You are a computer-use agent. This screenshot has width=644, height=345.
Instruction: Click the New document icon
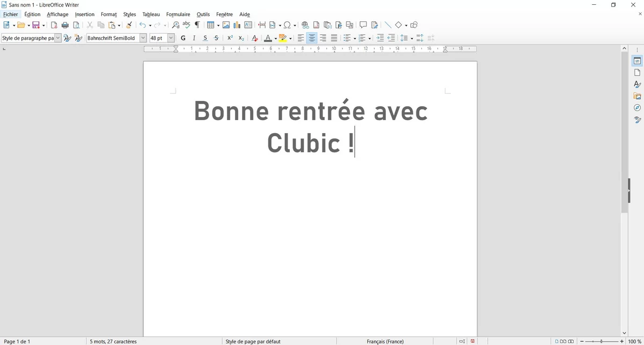(x=6, y=25)
